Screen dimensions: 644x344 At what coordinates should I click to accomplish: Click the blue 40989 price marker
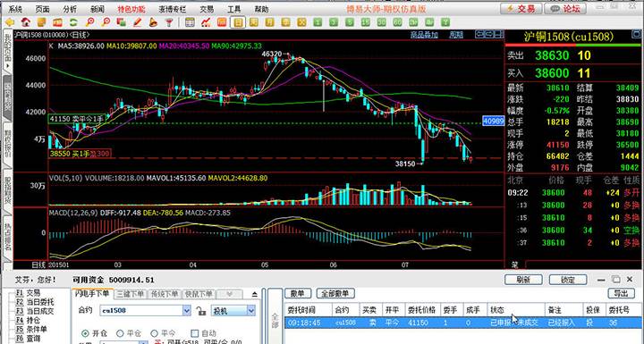(493, 122)
